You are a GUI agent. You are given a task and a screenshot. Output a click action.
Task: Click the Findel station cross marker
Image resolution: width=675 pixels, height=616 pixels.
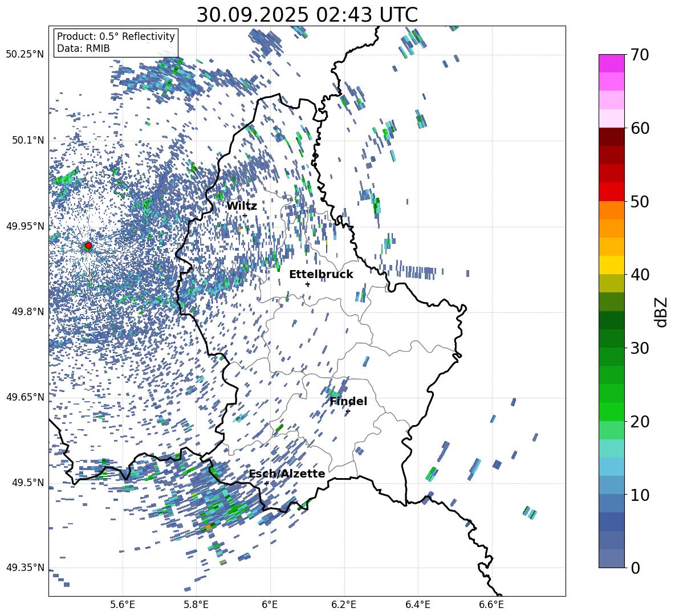[348, 411]
